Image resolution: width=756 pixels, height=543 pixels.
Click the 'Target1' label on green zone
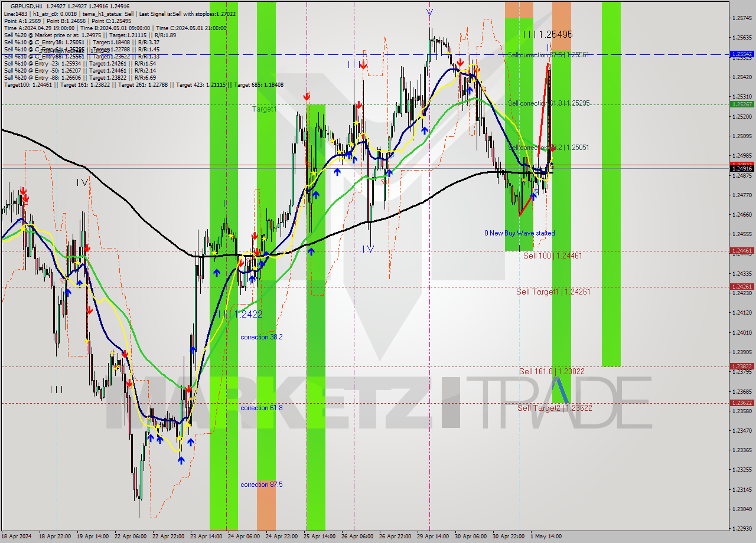(x=264, y=109)
